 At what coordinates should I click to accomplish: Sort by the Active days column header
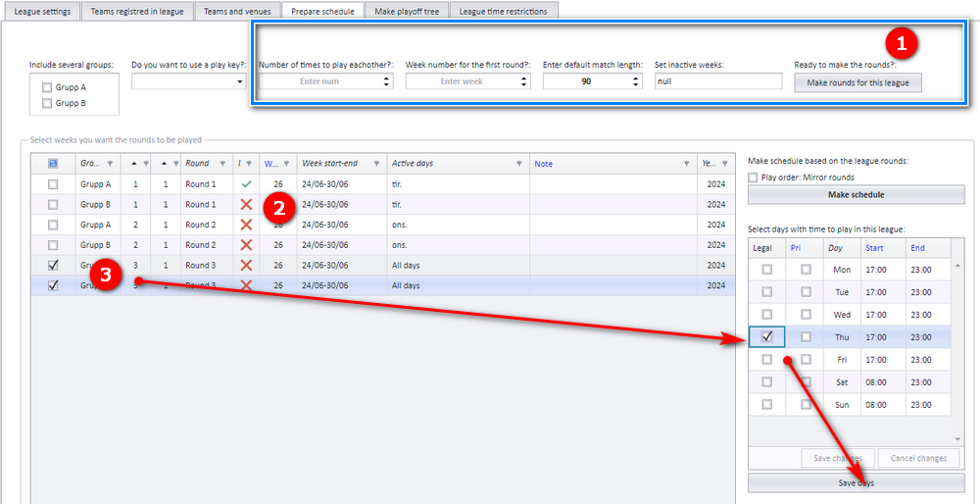[x=412, y=163]
